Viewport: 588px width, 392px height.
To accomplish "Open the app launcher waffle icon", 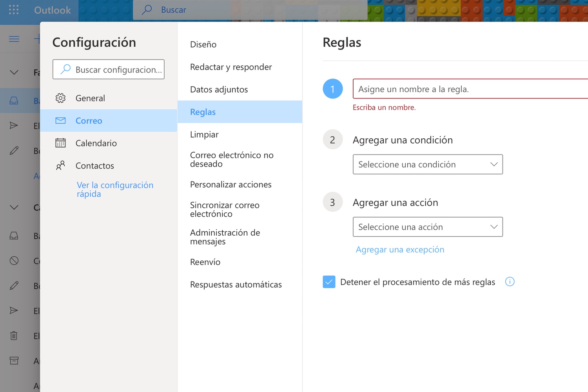I will coord(14,10).
